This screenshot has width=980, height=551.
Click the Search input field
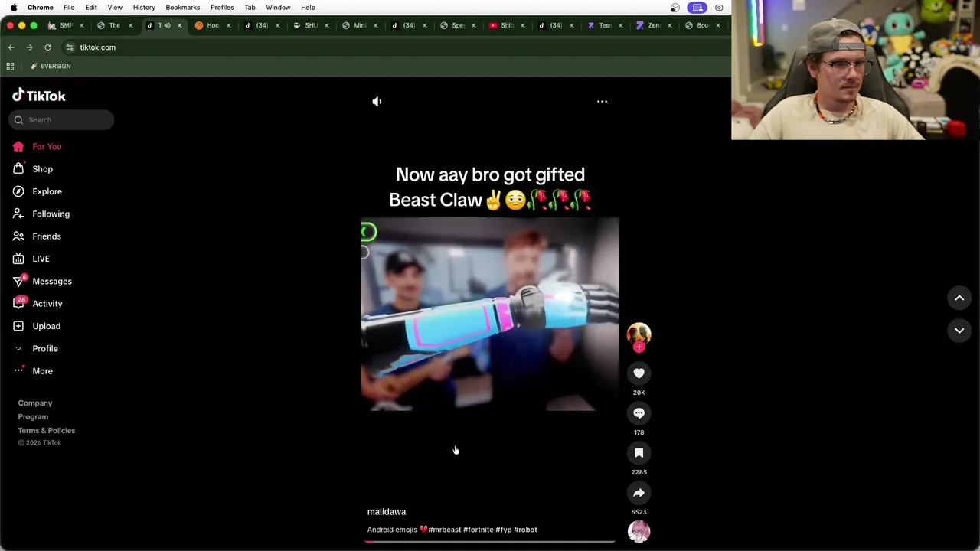(x=61, y=120)
